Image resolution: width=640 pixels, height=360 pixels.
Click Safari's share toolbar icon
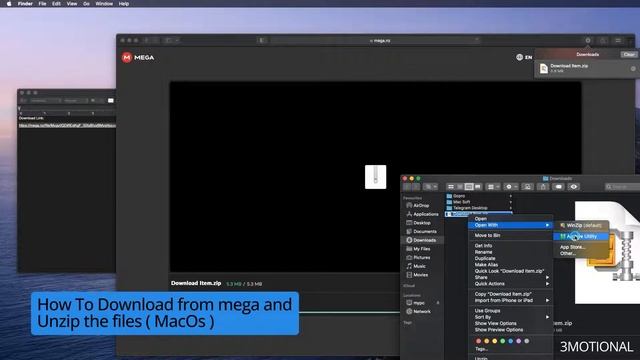tap(603, 40)
